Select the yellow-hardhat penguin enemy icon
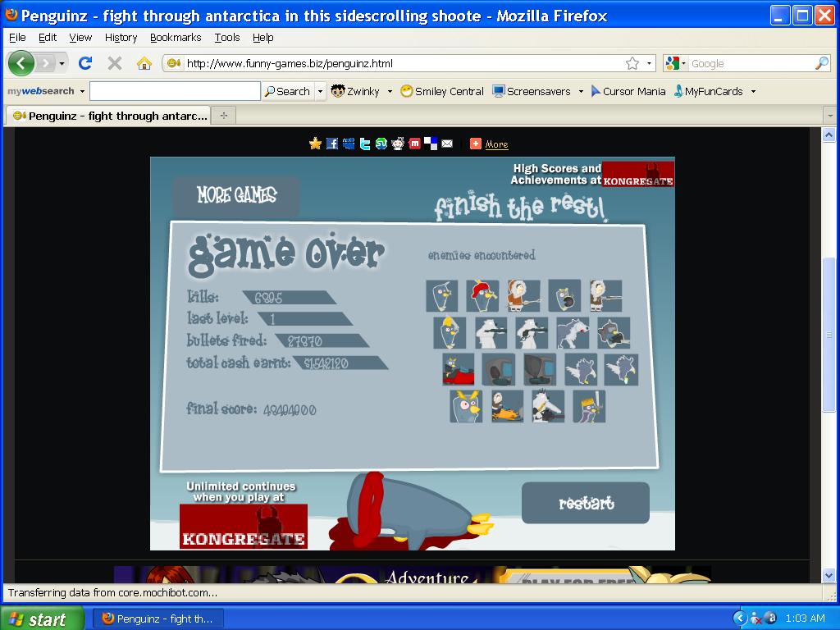This screenshot has width=840, height=630. coord(450,333)
